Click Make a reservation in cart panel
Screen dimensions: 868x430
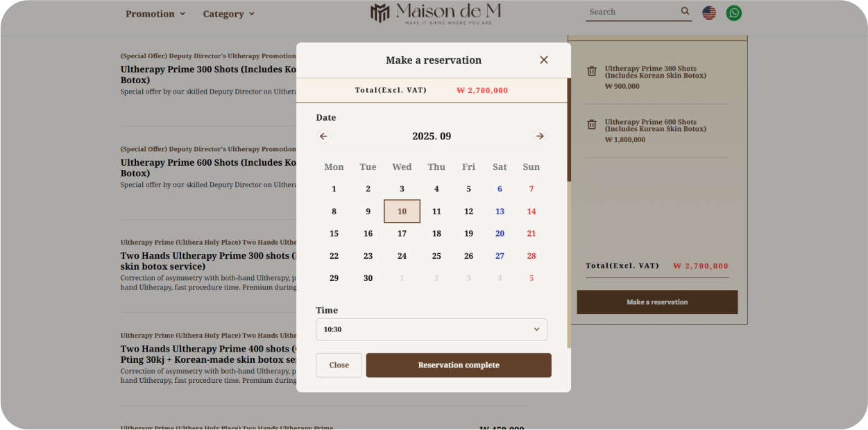(657, 302)
